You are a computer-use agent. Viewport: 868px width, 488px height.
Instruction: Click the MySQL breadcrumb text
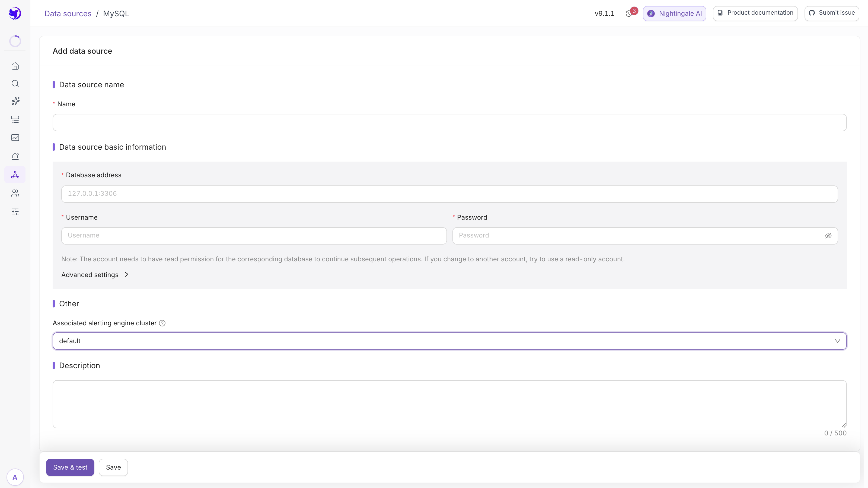click(116, 14)
